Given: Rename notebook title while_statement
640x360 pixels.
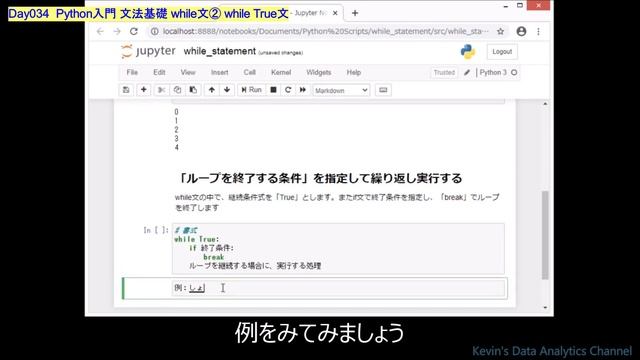Looking at the screenshot, I should [x=220, y=51].
